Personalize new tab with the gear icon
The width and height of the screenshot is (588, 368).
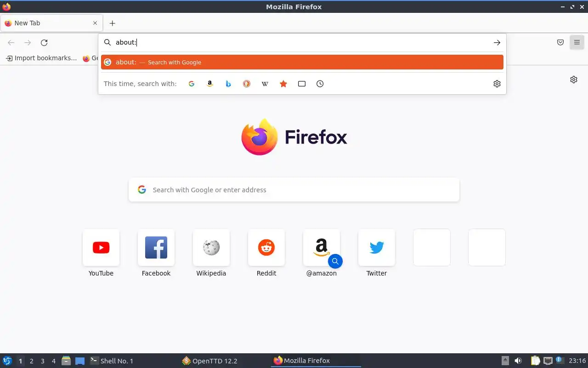point(574,80)
